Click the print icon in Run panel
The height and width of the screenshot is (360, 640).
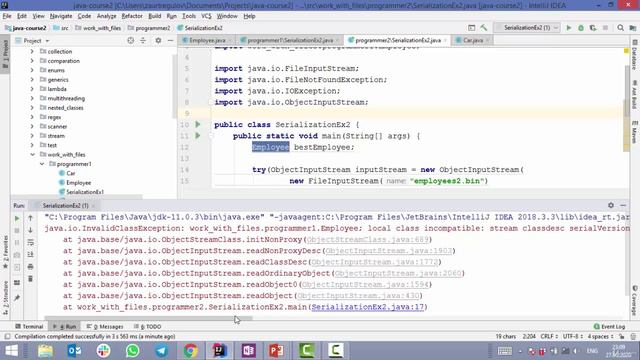coord(31,267)
